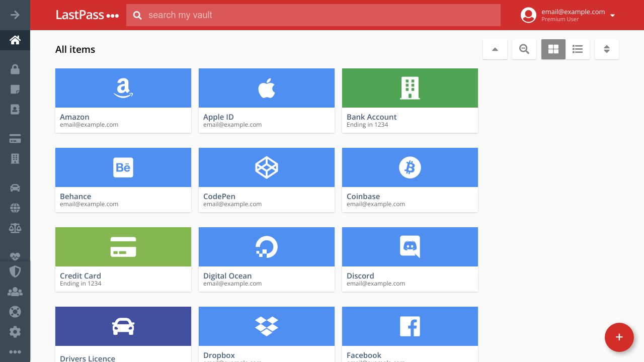Image resolution: width=644 pixels, height=362 pixels.
Task: Add a new item with plus button
Action: pos(619,337)
